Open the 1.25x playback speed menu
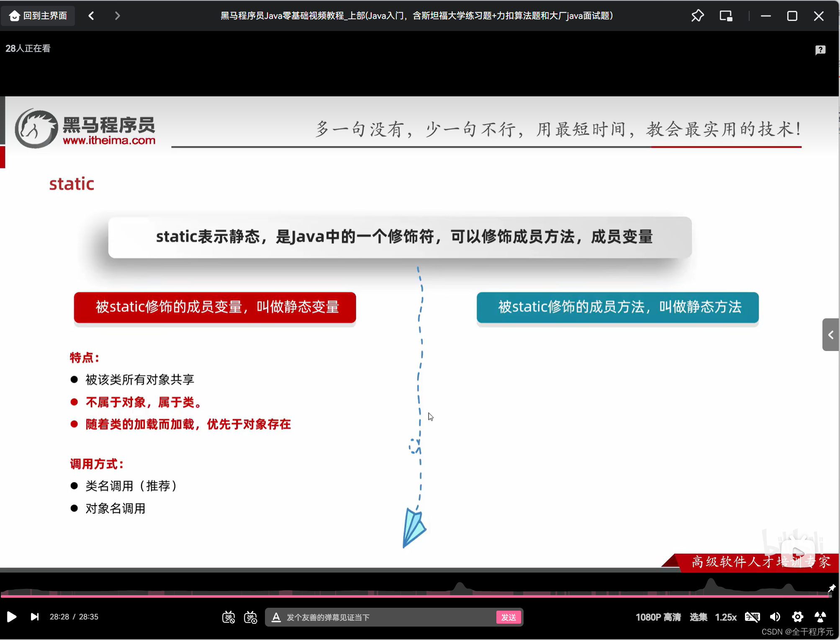The width and height of the screenshot is (840, 640). [x=726, y=617]
